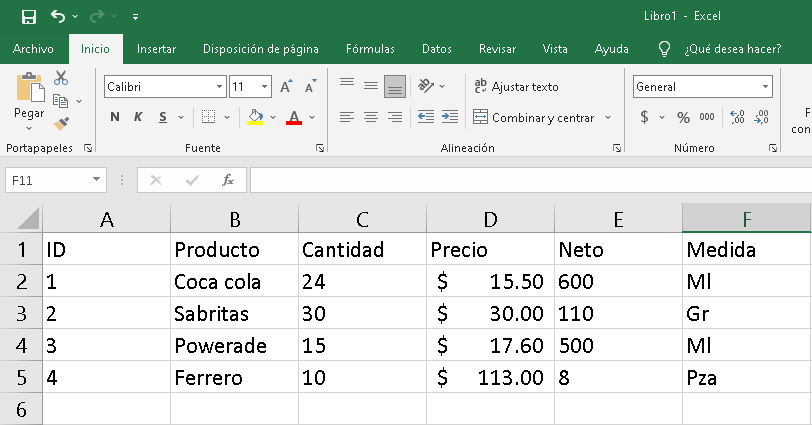Click the text Orientation icon
The height and width of the screenshot is (425, 812).
426,86
